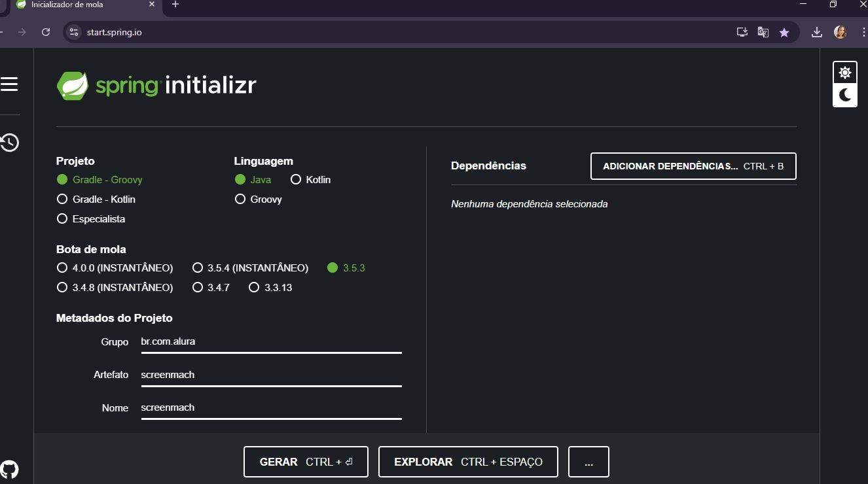
Task: Click the Artefato input field
Action: click(271, 375)
